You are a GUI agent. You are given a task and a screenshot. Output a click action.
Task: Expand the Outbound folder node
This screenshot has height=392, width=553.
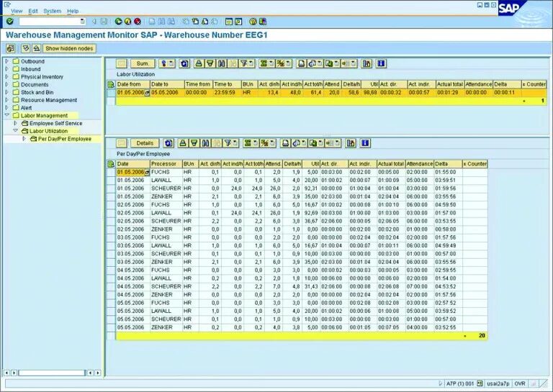[6, 61]
